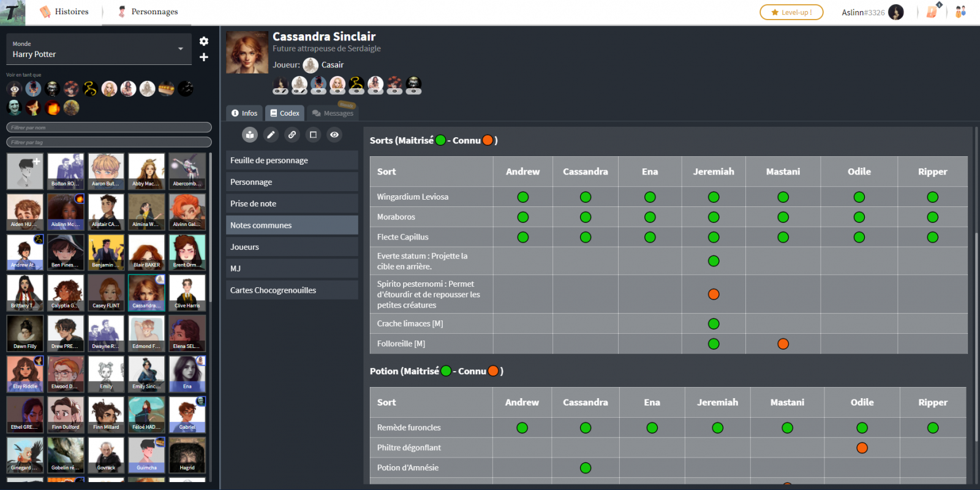Click the Level-up ! button

pyautogui.click(x=791, y=12)
